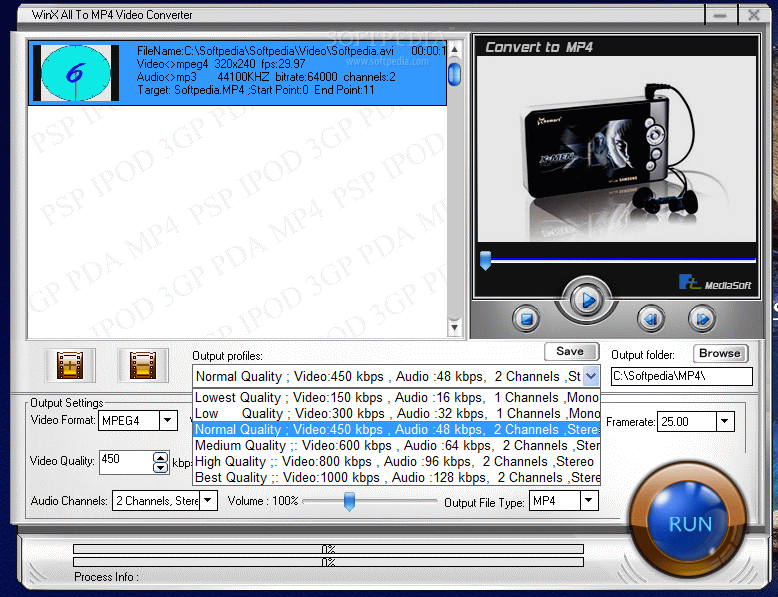Open the Audio Channels dropdown

[208, 500]
